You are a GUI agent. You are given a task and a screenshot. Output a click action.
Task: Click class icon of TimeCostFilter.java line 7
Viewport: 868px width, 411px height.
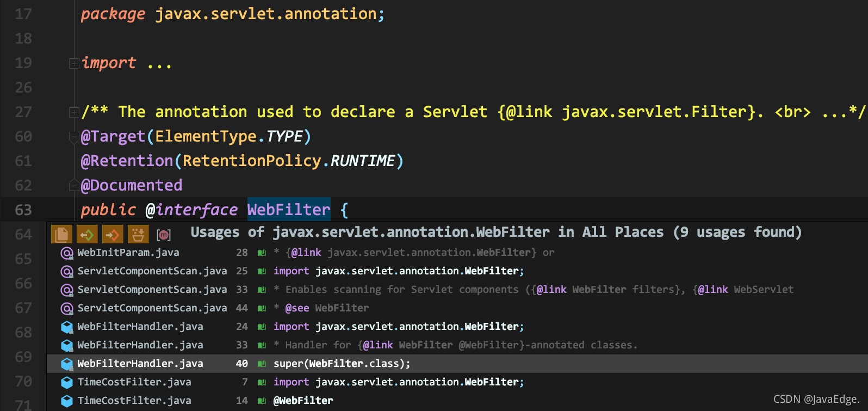[x=66, y=382]
